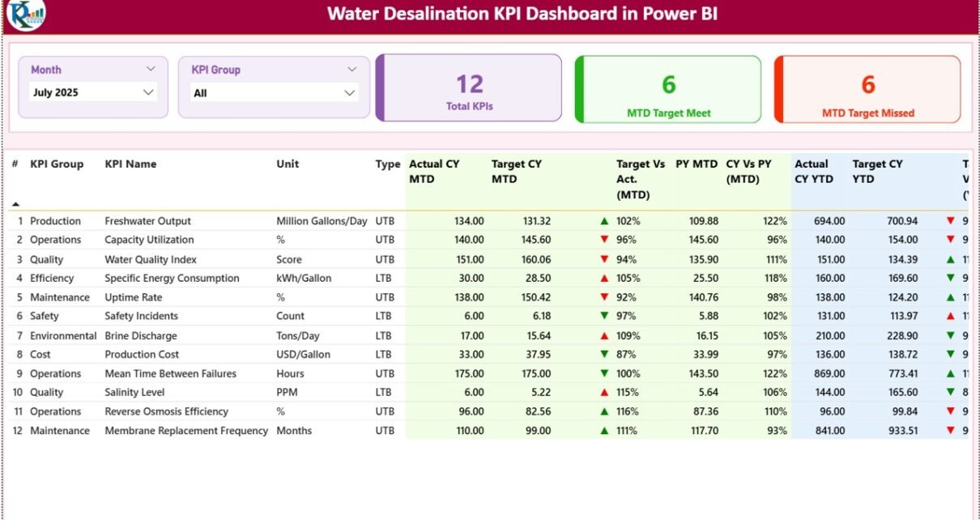Click Membrane Replacement Frequency's green MTD up arrow

click(x=603, y=431)
